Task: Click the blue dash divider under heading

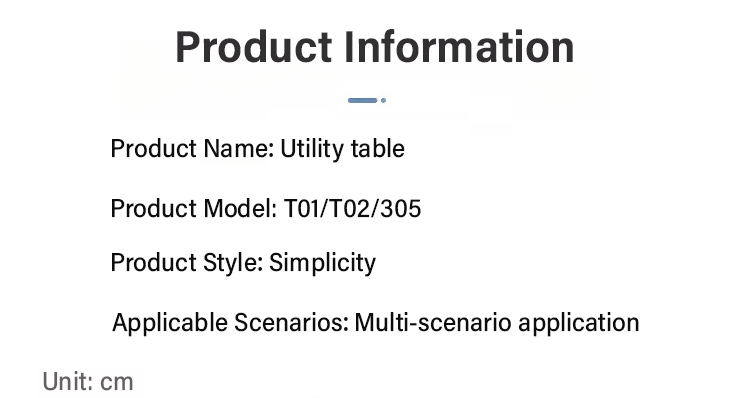Action: pos(363,100)
